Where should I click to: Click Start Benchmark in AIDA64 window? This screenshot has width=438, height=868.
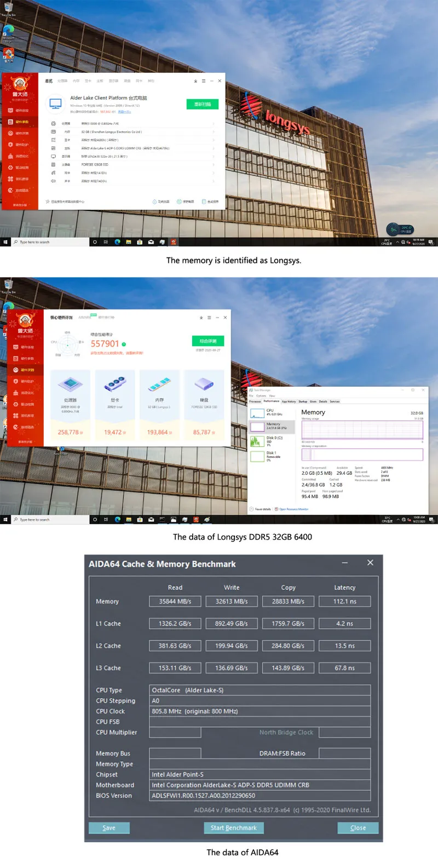coord(234,828)
